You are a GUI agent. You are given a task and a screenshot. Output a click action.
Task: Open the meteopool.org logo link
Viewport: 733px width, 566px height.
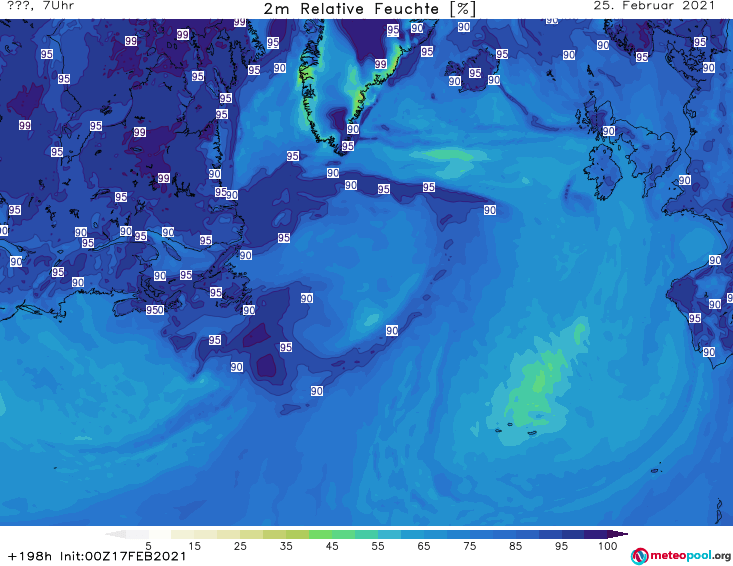pos(681,556)
